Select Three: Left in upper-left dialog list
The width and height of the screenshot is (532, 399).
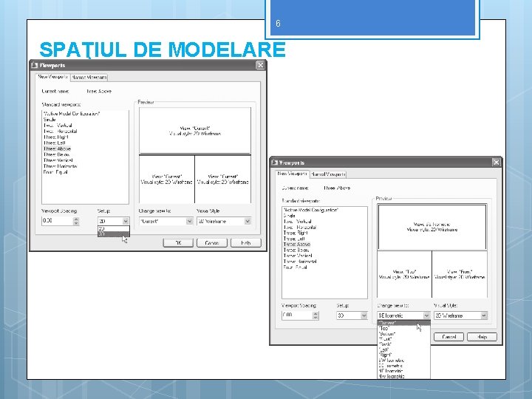coord(54,143)
